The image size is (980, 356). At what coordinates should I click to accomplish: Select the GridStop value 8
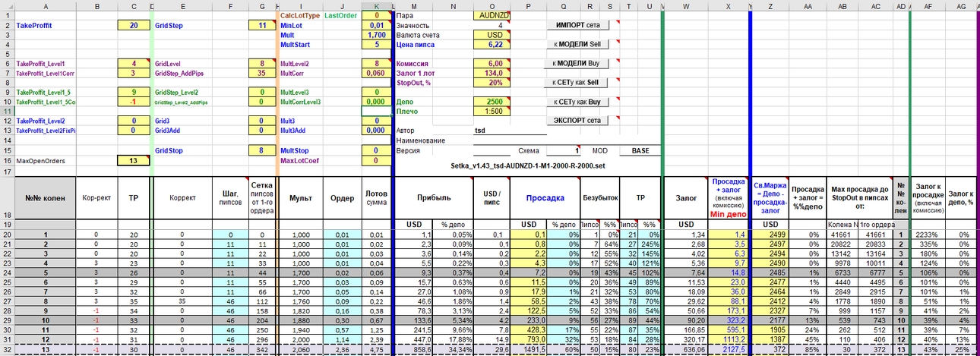pos(263,150)
